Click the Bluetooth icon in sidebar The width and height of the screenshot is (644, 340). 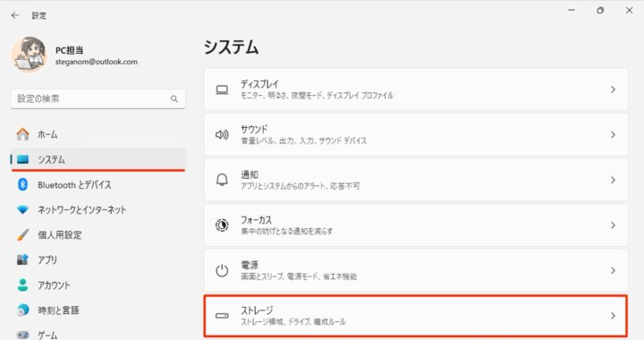[x=22, y=185]
